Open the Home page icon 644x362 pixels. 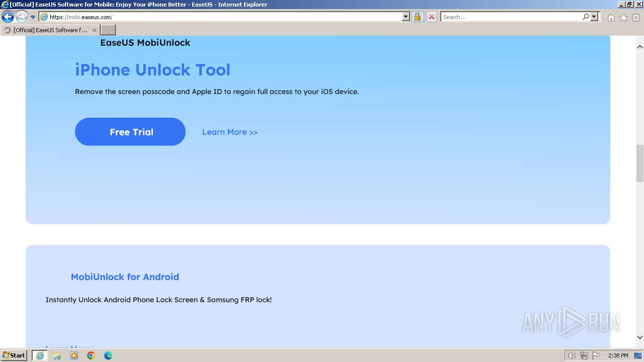(x=611, y=18)
